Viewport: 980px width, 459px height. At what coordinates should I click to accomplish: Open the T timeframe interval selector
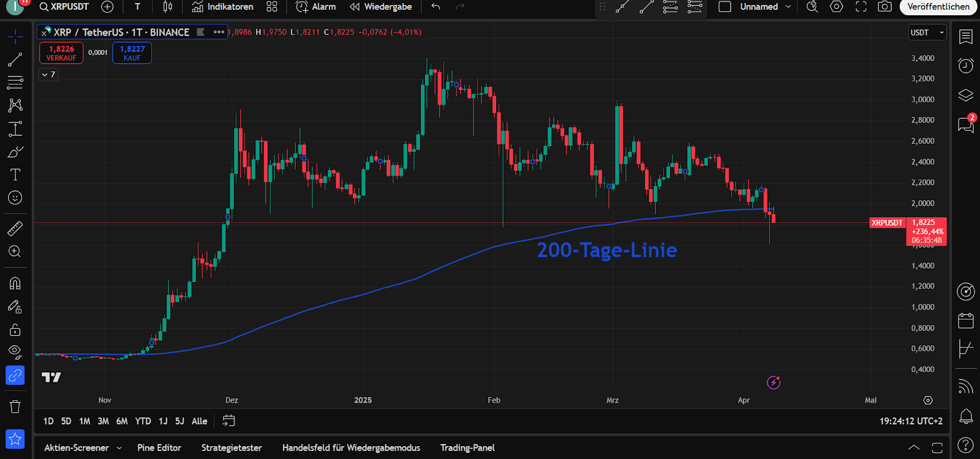tap(137, 7)
